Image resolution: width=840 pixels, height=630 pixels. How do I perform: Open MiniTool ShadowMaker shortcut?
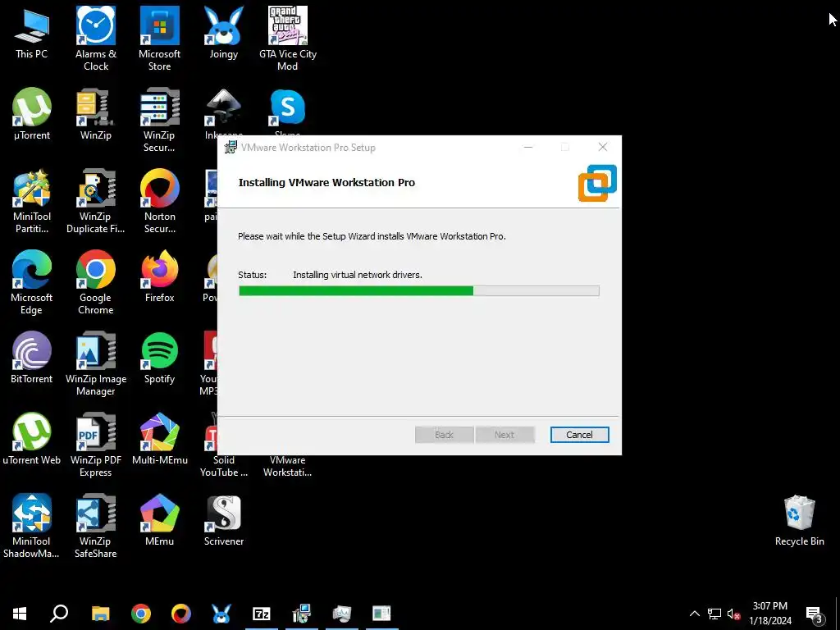click(32, 526)
